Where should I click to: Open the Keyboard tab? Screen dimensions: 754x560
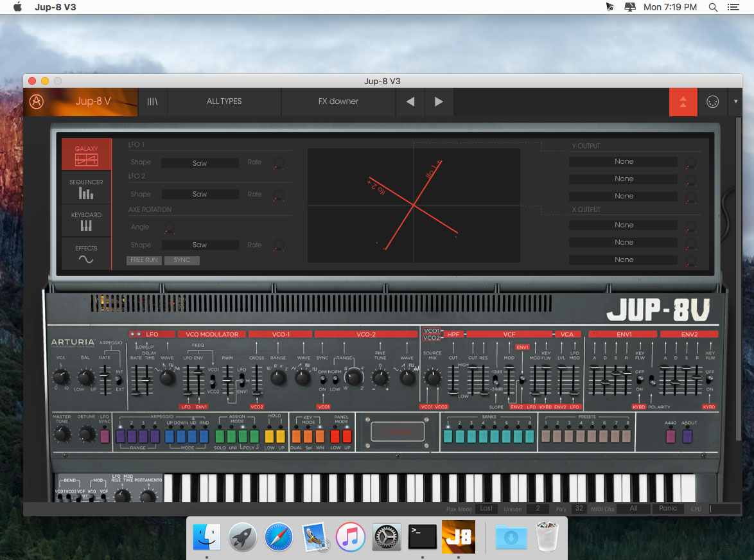(x=86, y=221)
